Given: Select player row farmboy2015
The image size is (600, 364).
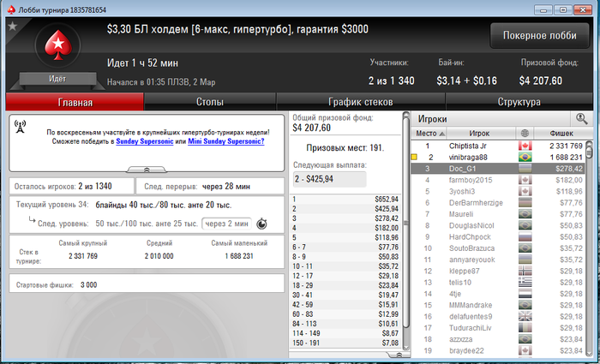Looking at the screenshot, I should 498,180.
